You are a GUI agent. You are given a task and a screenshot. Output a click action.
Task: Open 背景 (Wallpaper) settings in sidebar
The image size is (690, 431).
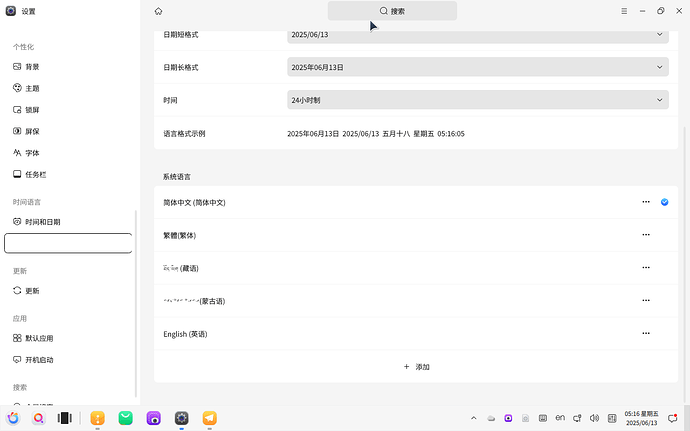32,66
